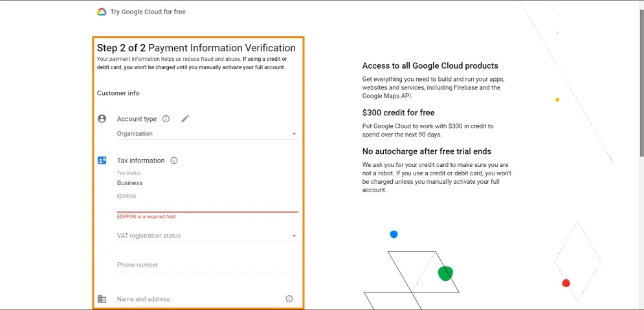Image resolution: width=644 pixels, height=310 pixels.
Task: Click the 'Tax status' small label
Action: tap(129, 173)
